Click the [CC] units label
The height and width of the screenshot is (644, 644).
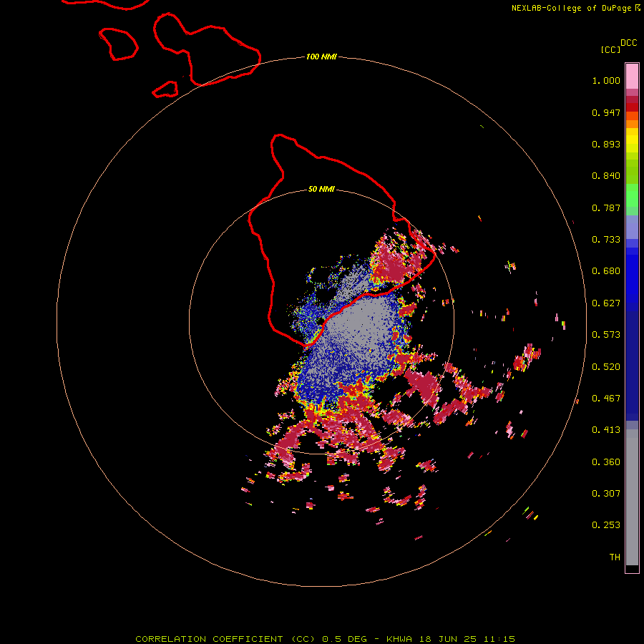pyautogui.click(x=610, y=49)
